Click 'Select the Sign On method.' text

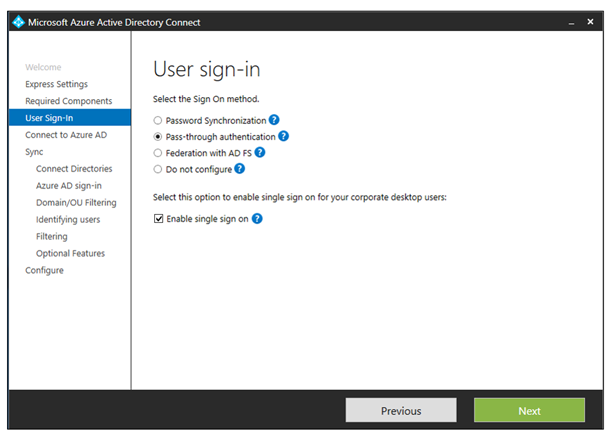pyautogui.click(x=206, y=99)
